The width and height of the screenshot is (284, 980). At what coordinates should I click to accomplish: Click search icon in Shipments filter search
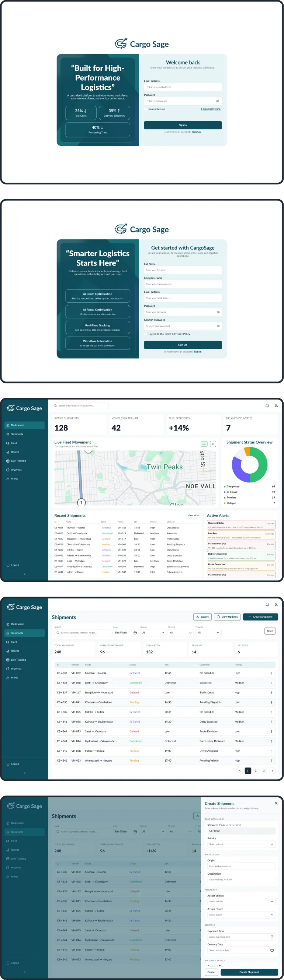58,633
